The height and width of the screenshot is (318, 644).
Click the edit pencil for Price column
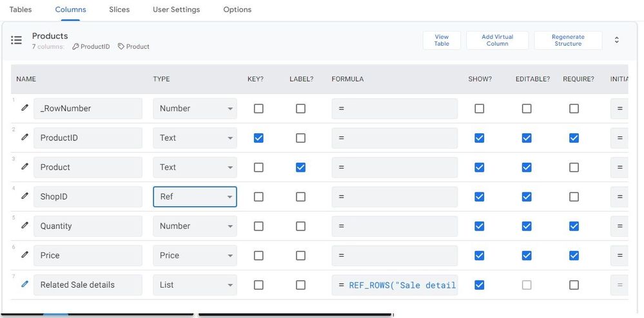coord(25,255)
